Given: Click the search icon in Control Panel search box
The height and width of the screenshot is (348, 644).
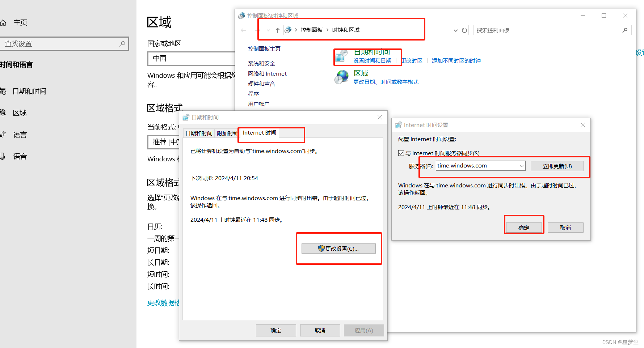Looking at the screenshot, I should click(625, 30).
